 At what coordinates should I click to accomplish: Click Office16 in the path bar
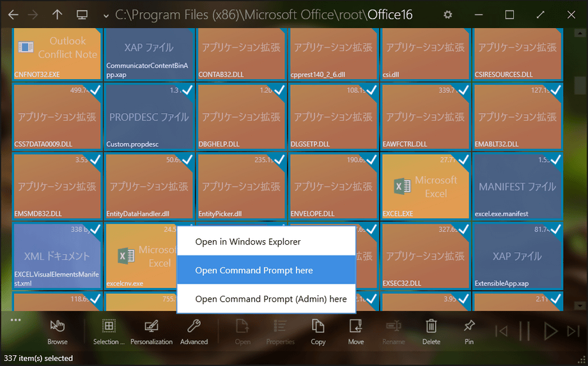coord(390,15)
